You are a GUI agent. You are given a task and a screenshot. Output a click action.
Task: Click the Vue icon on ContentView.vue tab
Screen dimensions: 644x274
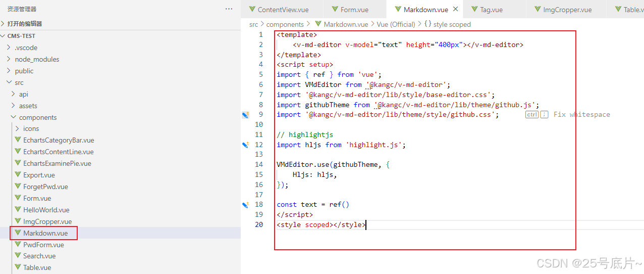point(252,10)
